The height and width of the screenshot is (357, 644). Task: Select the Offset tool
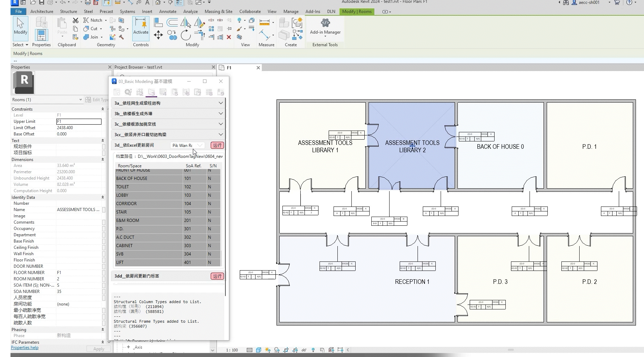[172, 23]
